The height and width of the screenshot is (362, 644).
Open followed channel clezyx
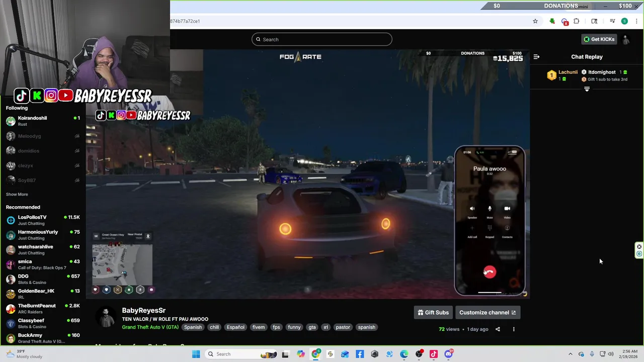tap(43, 165)
